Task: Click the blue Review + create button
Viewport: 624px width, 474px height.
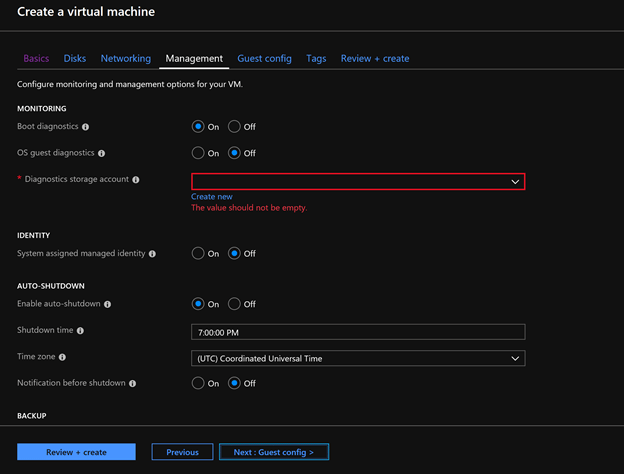Action: click(x=76, y=452)
